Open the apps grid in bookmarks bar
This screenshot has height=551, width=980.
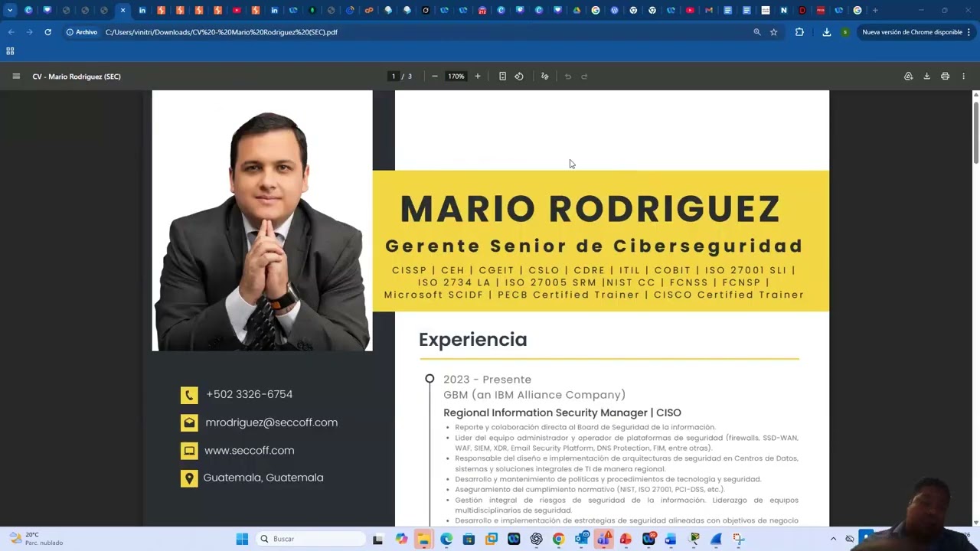[10, 51]
